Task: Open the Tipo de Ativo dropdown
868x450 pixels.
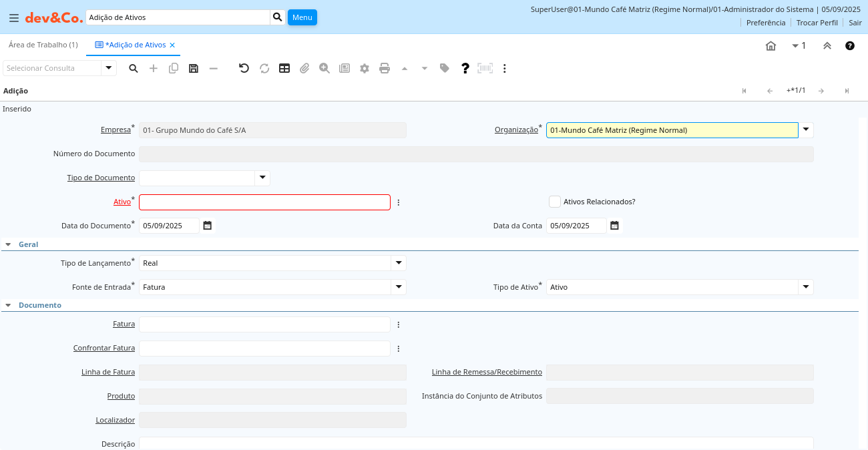Action: 806,287
